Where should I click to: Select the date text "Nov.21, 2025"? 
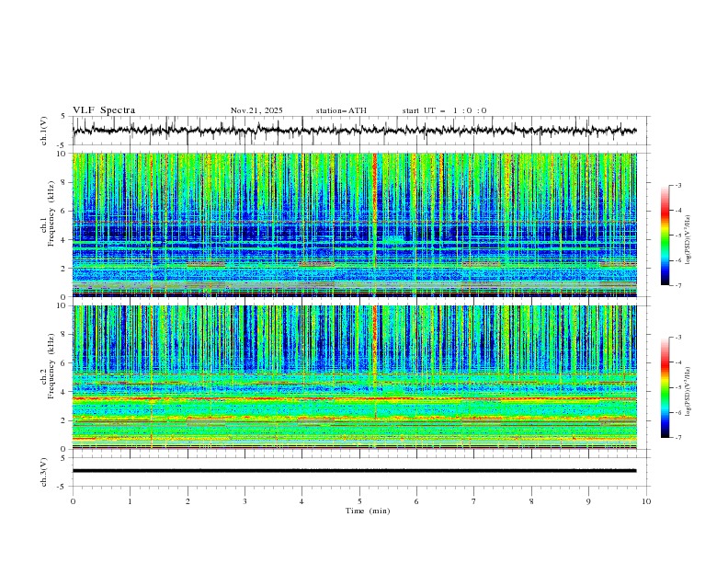tap(256, 110)
